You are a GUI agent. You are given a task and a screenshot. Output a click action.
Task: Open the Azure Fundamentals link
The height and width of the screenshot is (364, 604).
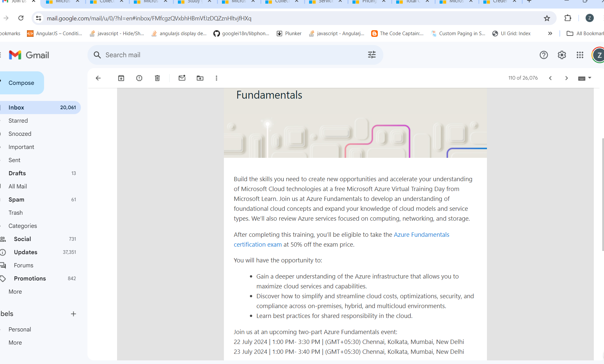(422, 234)
